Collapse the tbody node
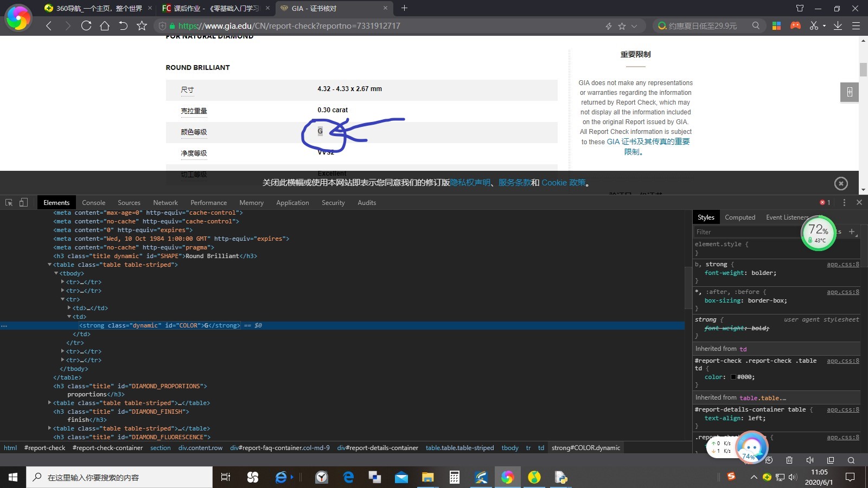This screenshot has height=488, width=868. pos(56,273)
